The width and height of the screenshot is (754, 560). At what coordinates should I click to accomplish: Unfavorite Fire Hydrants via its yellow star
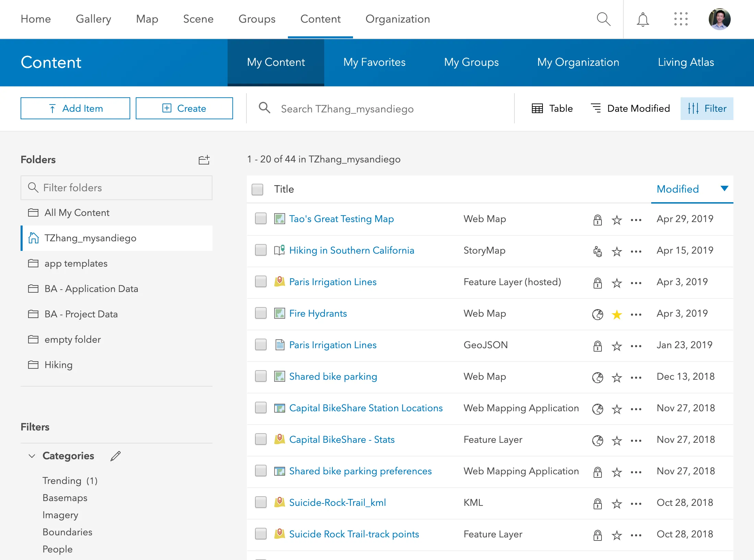click(x=617, y=314)
